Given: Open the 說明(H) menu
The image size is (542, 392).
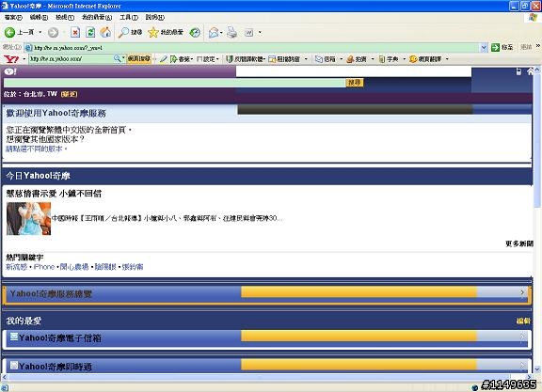Looking at the screenshot, I should coord(155,17).
